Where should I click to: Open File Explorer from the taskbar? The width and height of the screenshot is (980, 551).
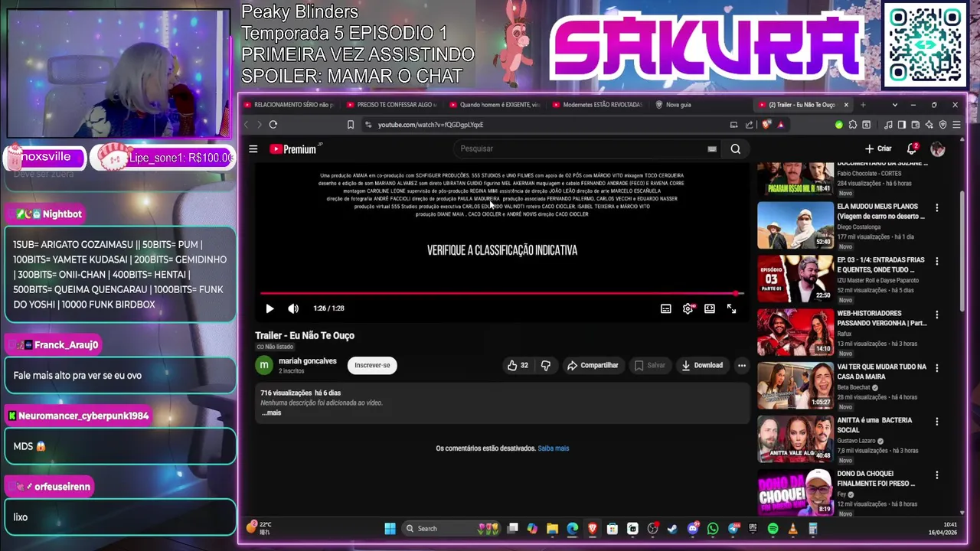click(x=552, y=528)
